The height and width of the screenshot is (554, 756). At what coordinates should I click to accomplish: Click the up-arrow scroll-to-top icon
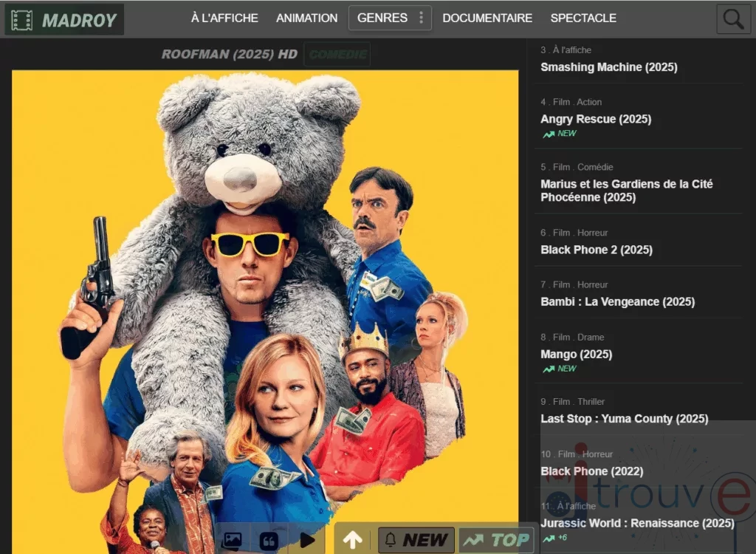coord(353,540)
